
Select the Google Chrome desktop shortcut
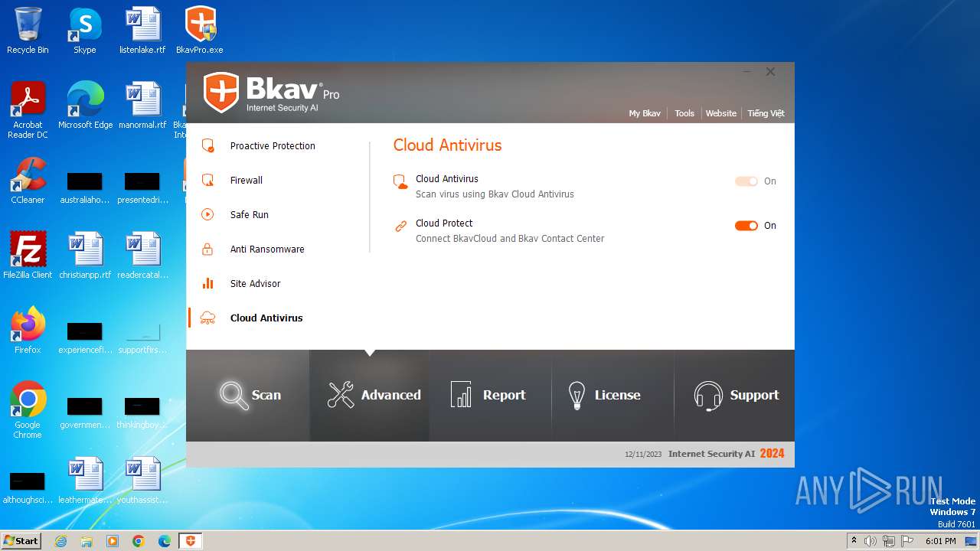[28, 411]
